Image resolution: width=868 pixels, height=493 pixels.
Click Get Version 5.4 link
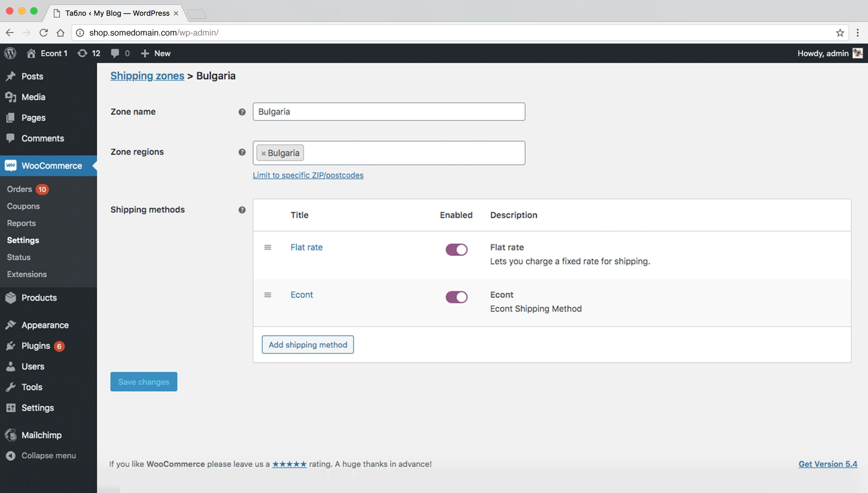(828, 464)
